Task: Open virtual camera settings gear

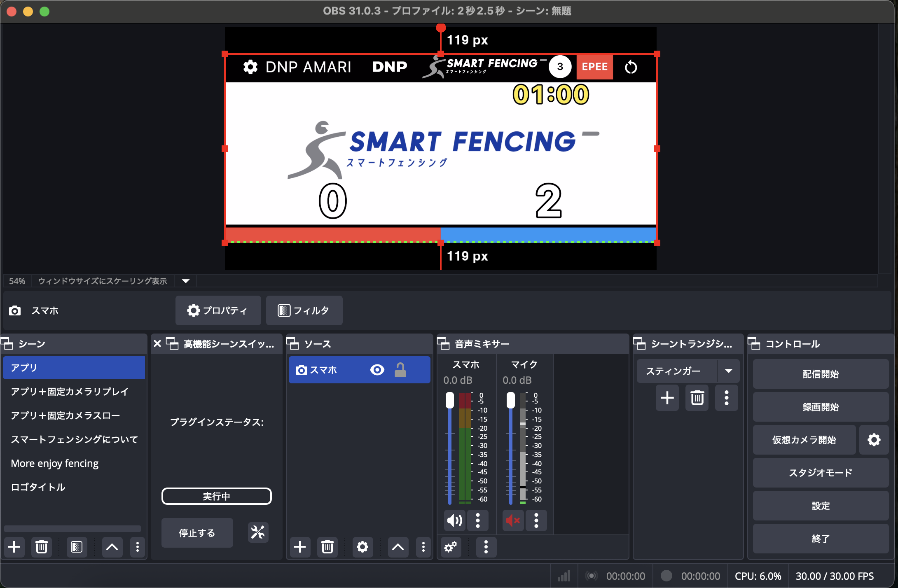Action: pyautogui.click(x=874, y=440)
